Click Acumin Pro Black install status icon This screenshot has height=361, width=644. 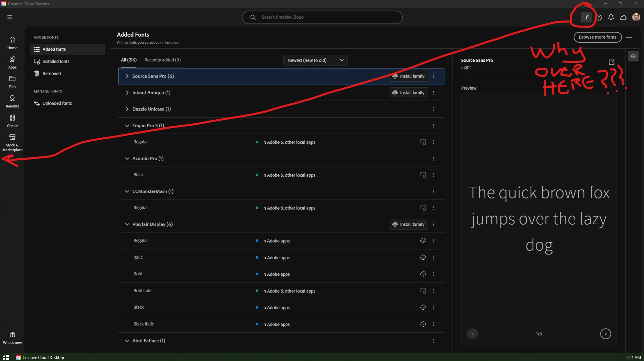(x=423, y=175)
